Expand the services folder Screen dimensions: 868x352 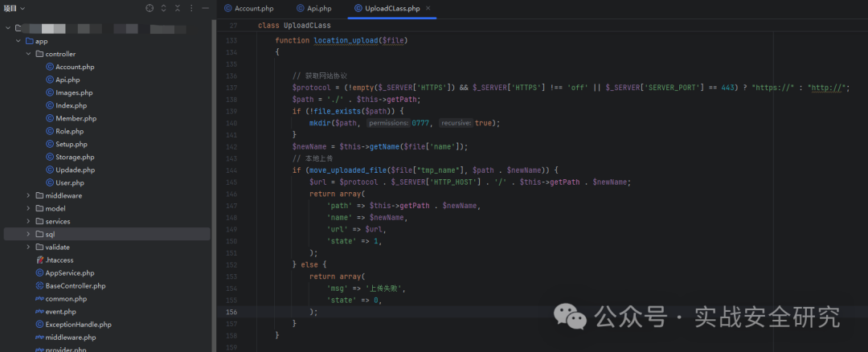(x=28, y=221)
